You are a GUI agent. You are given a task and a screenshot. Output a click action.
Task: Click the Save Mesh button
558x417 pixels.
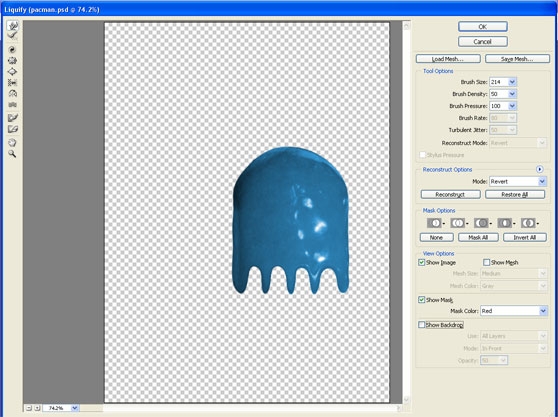(517, 59)
